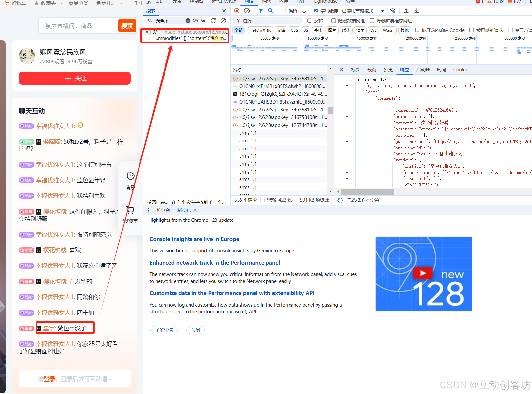Switch to the 启动器 tab
Screen dimensions: 532x394
point(423,70)
